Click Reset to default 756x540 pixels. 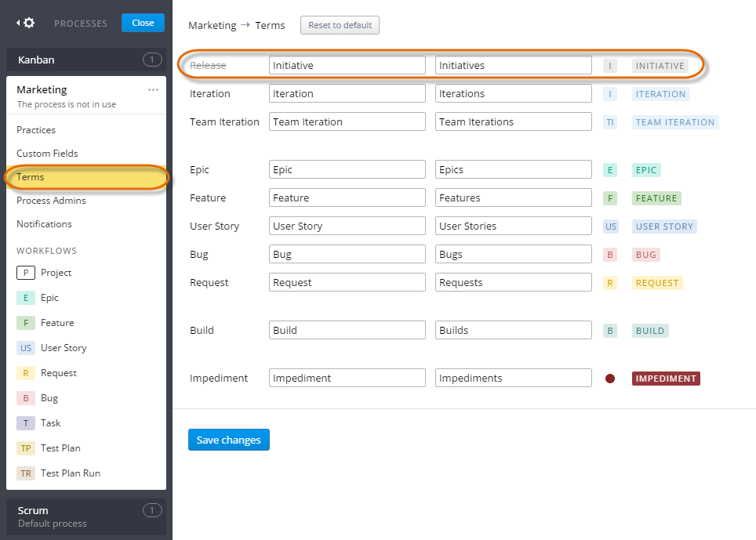tap(340, 25)
